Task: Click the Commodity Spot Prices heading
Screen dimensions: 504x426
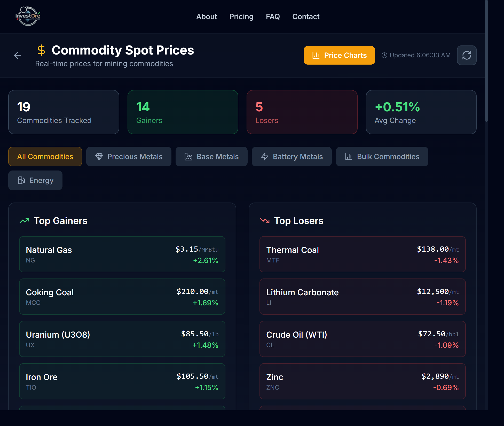Action: (123, 50)
